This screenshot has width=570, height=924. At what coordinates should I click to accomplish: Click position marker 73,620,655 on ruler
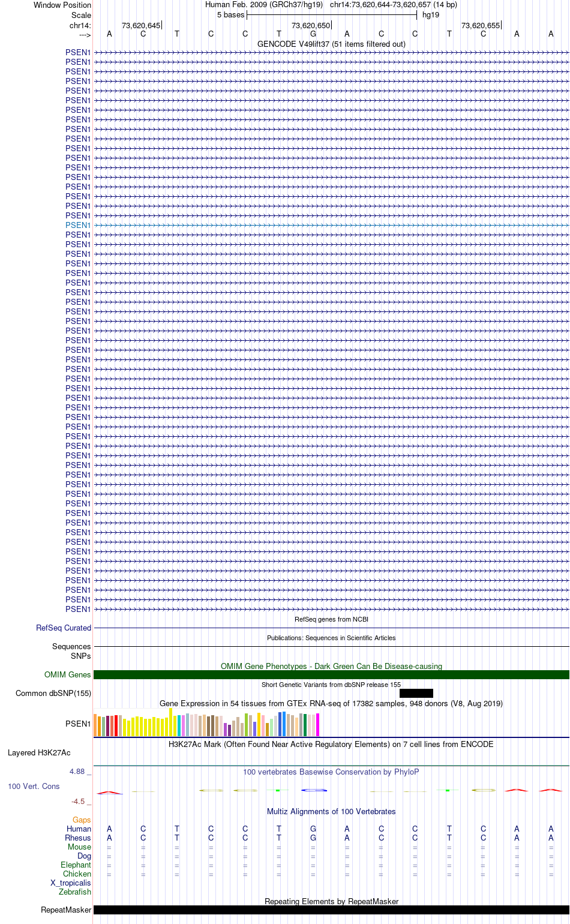(x=481, y=26)
